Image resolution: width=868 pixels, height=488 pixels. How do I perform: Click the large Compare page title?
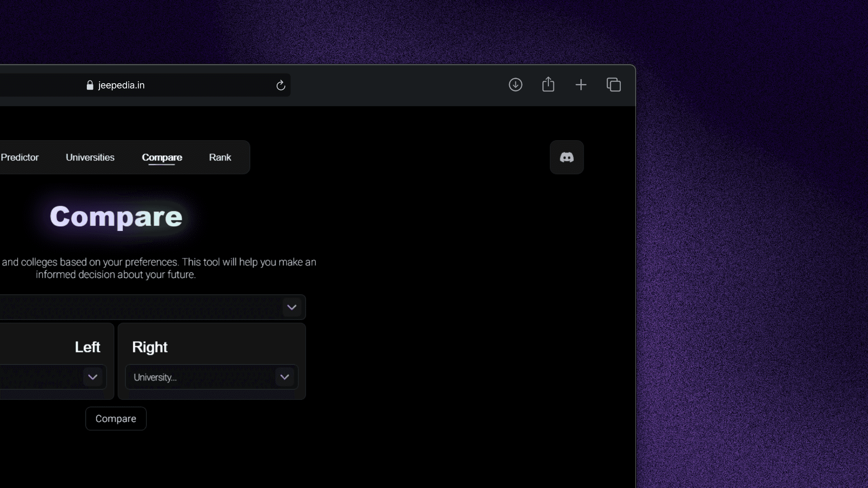pos(116,217)
